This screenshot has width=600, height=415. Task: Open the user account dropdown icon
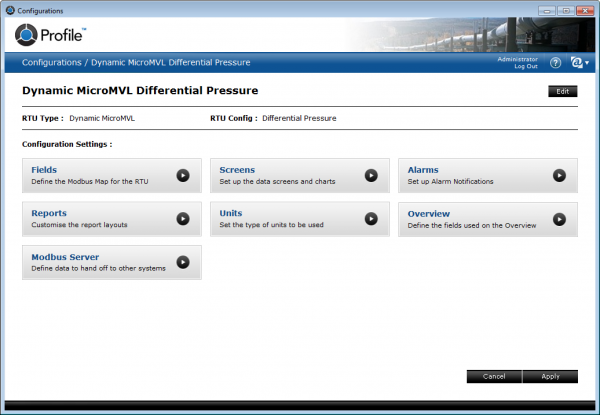tap(580, 62)
